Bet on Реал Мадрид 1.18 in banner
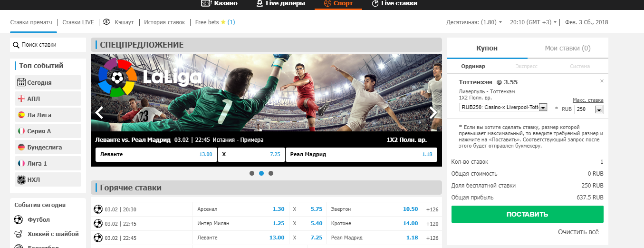Image resolution: width=644 pixels, height=248 pixels. (361, 155)
